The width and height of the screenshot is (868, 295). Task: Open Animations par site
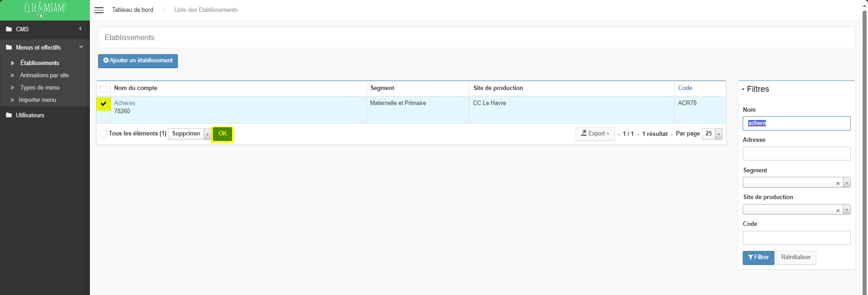pos(44,75)
